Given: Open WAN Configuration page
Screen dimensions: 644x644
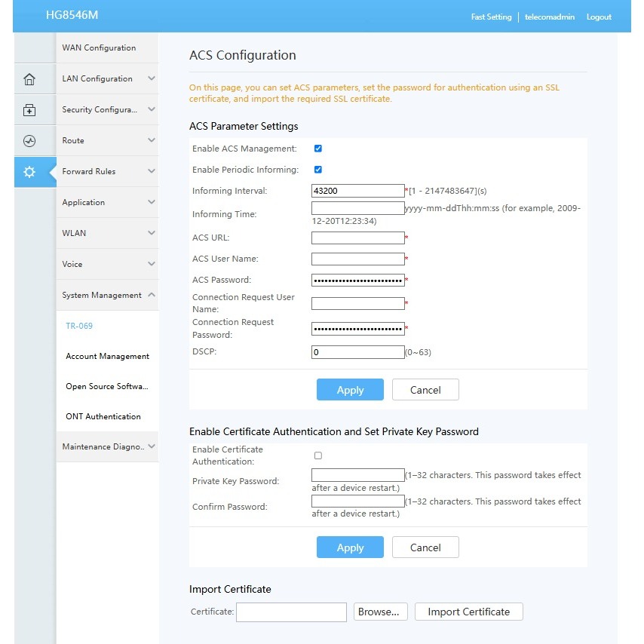Looking at the screenshot, I should pos(100,48).
